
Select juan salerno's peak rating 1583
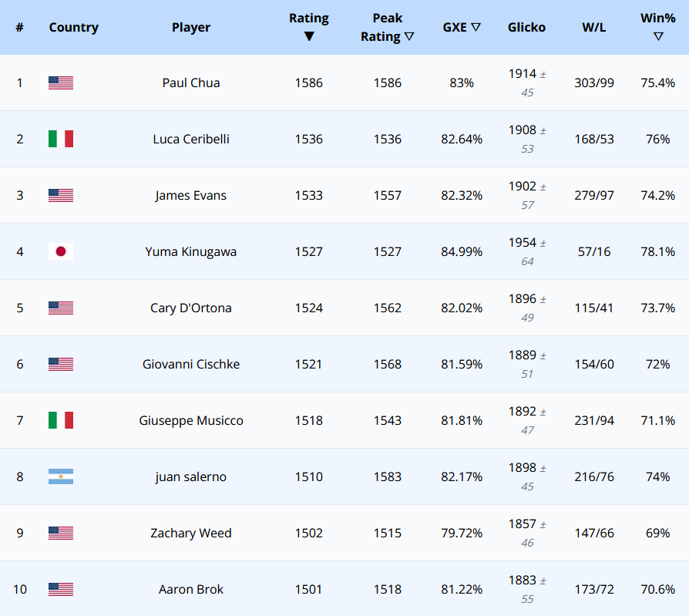point(387,476)
